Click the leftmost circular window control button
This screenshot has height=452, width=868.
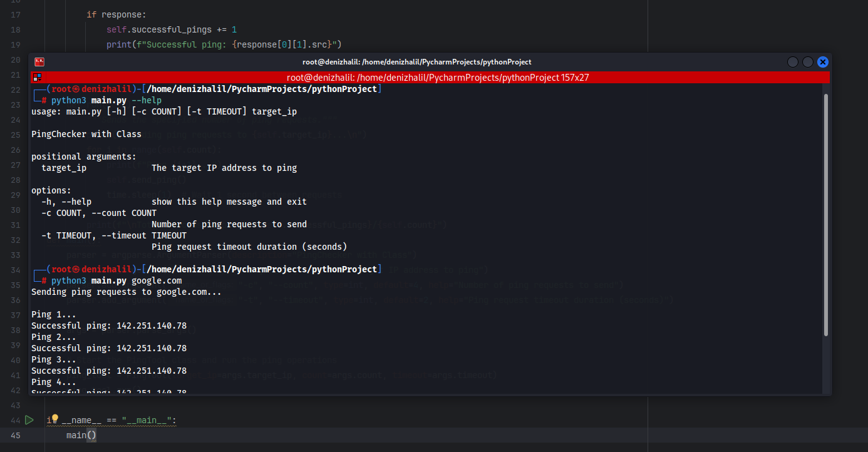coord(792,61)
